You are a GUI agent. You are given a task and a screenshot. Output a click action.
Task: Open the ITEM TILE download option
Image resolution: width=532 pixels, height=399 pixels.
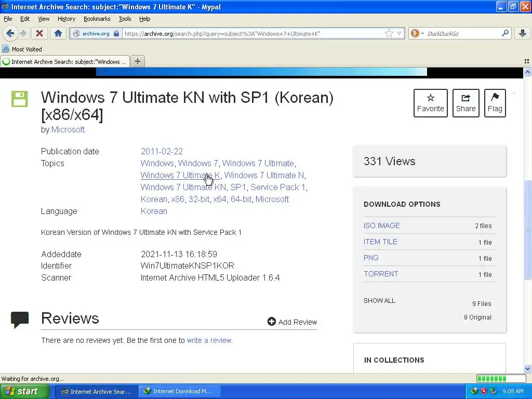click(x=380, y=242)
